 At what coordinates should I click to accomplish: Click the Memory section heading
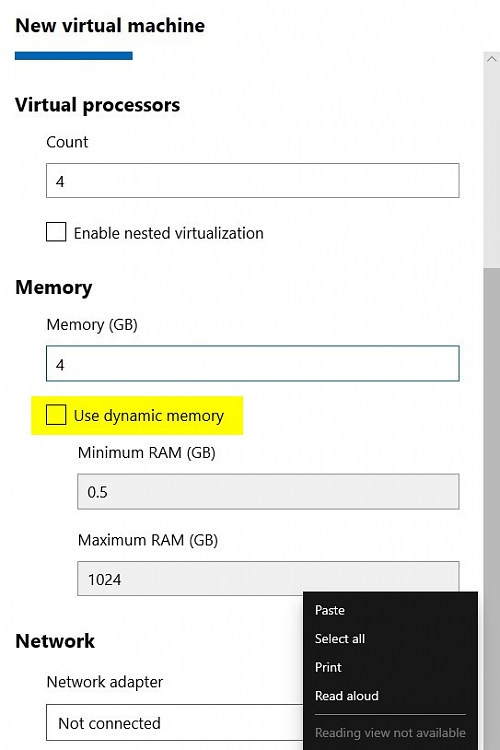pyautogui.click(x=54, y=287)
